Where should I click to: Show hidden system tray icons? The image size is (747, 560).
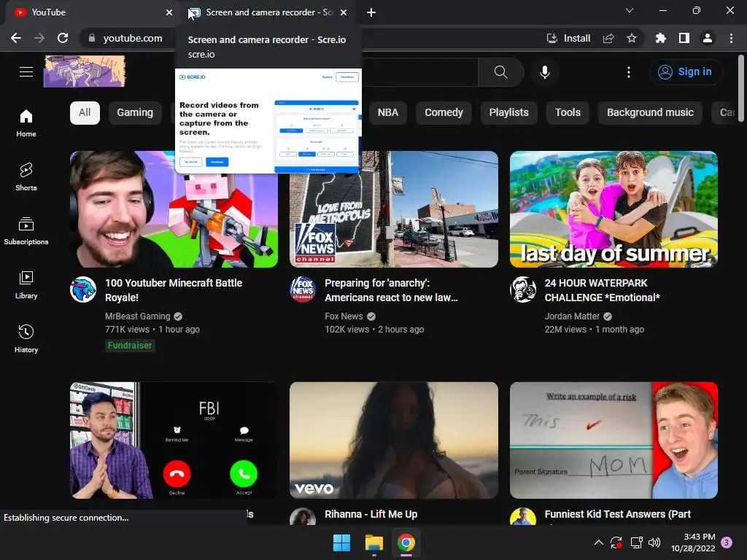pos(599,542)
